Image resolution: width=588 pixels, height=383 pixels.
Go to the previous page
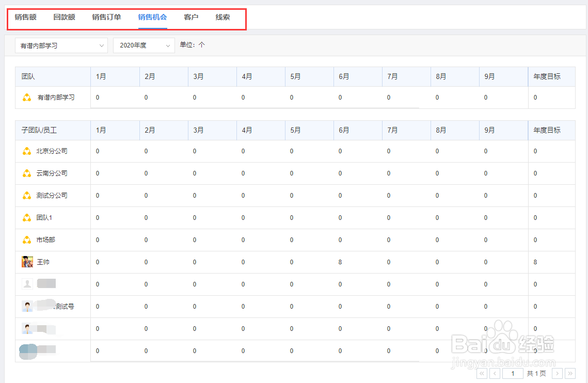click(x=495, y=373)
